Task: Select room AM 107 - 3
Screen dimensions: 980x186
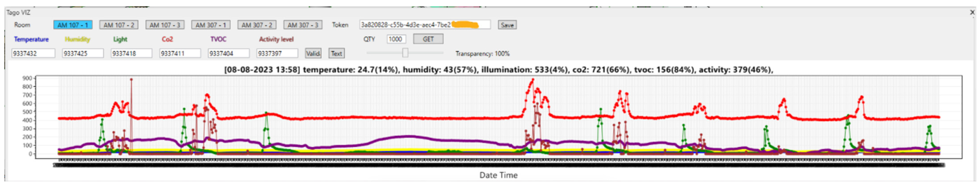Action: pos(165,25)
